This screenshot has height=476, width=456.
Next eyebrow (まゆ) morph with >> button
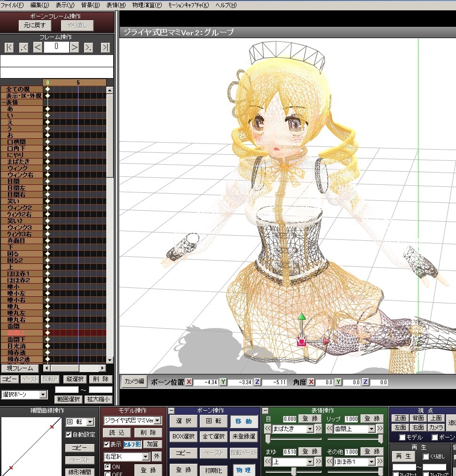tap(318, 462)
